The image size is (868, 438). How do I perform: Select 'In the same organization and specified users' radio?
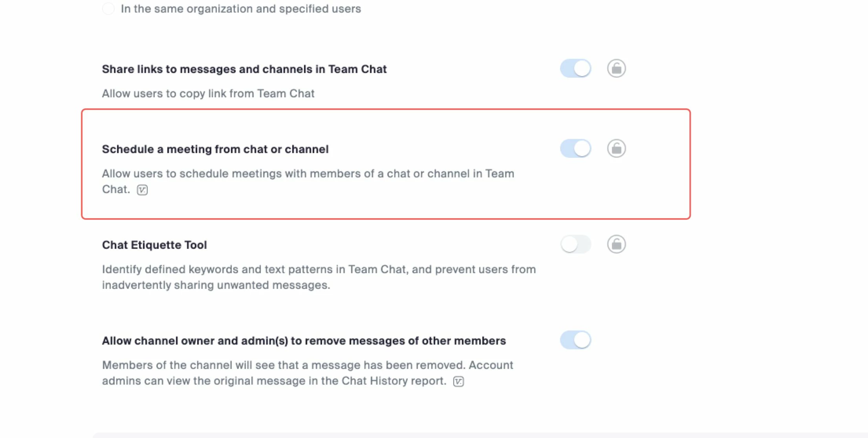tap(108, 9)
